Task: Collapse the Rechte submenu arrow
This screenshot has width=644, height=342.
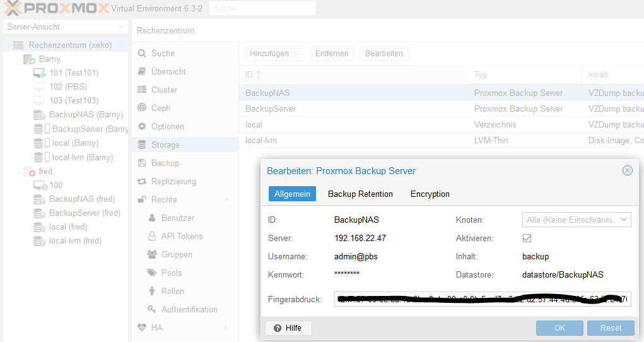Action: coord(226,200)
